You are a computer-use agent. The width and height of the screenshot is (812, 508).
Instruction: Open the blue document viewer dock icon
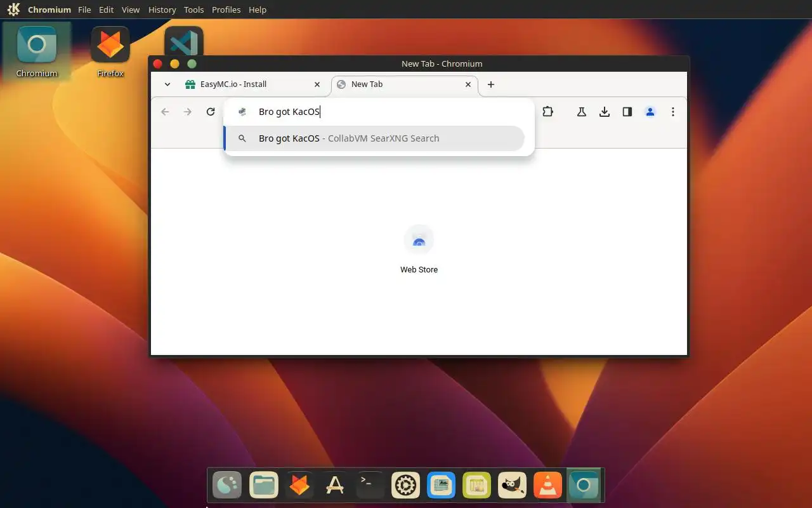tap(442, 486)
